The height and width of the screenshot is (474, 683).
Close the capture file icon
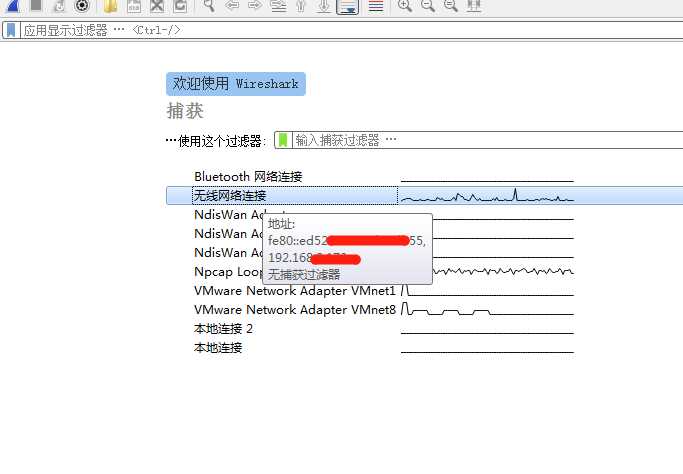pos(157,5)
